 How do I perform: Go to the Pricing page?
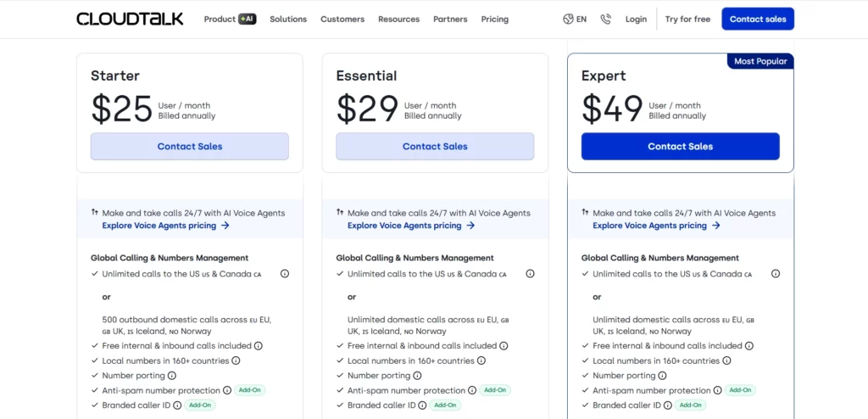pyautogui.click(x=495, y=19)
